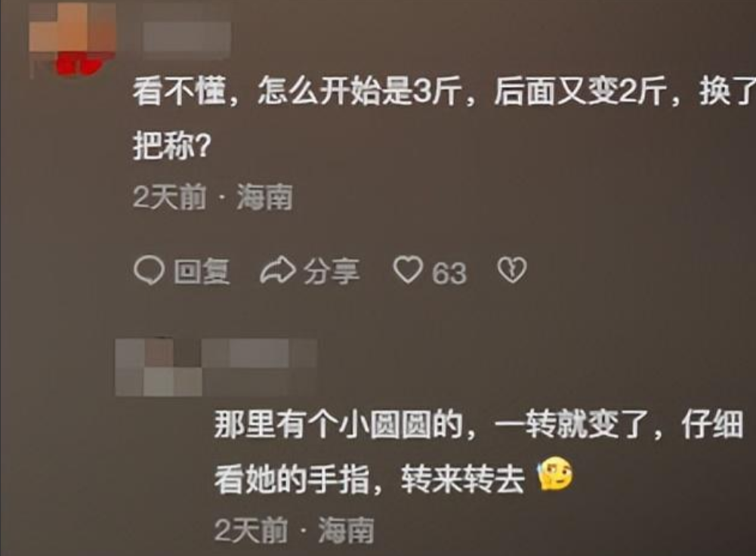Click the 海南 location on first comment
Image resolution: width=756 pixels, height=556 pixels.
click(264, 197)
